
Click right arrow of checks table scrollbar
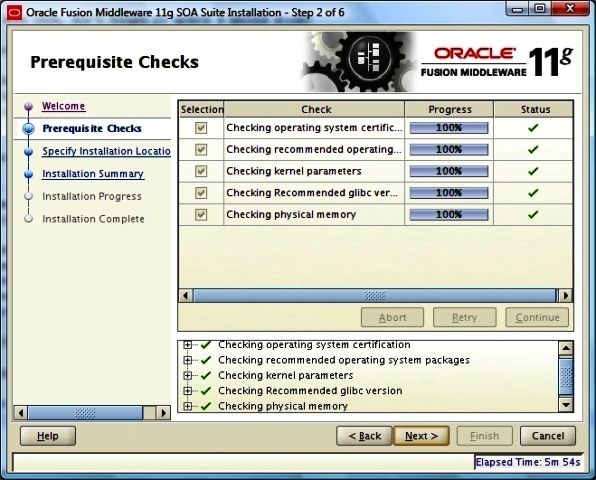(566, 295)
